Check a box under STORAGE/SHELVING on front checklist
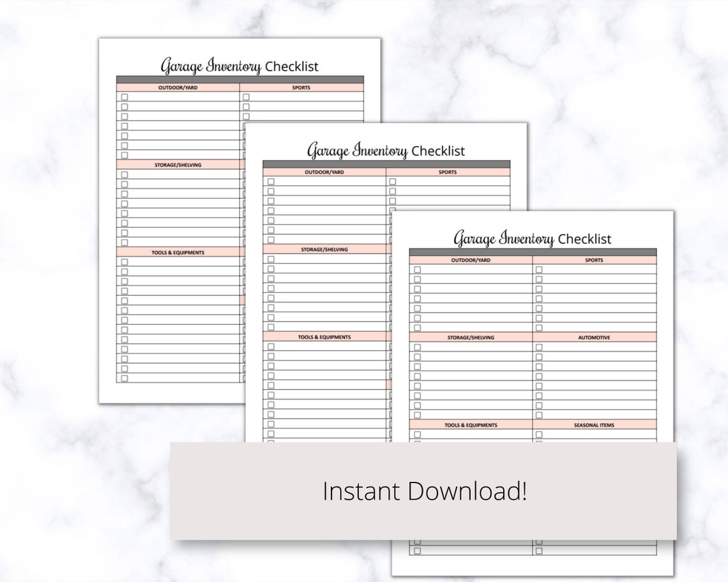728x582 pixels. click(416, 348)
